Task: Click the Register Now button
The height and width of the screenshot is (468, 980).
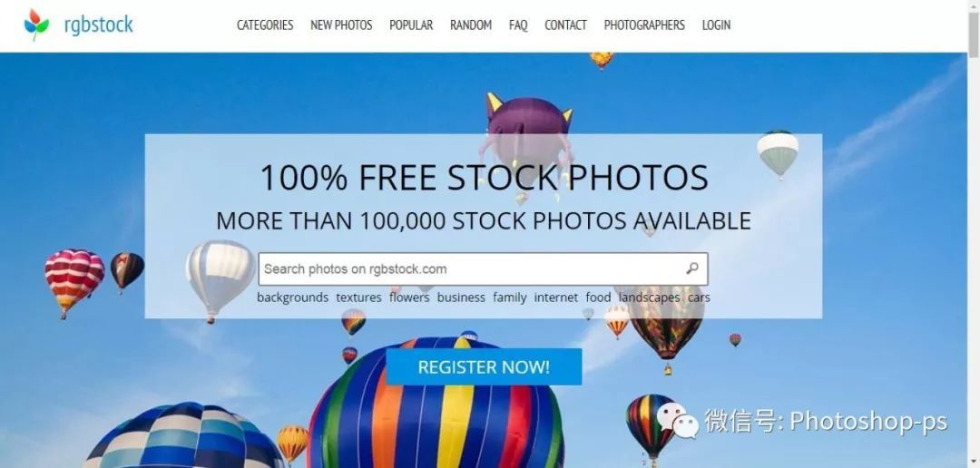Action: (x=484, y=366)
